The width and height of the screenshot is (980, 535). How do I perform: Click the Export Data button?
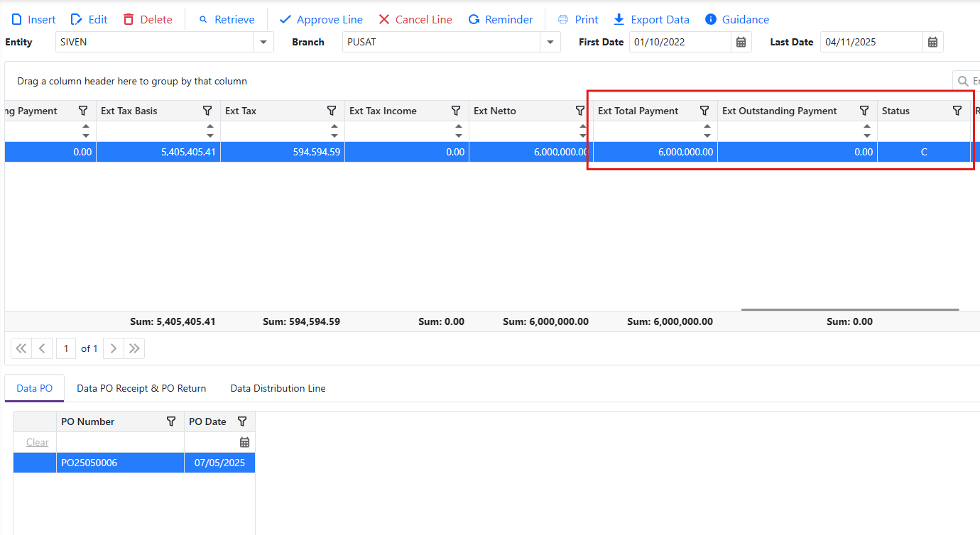[651, 20]
